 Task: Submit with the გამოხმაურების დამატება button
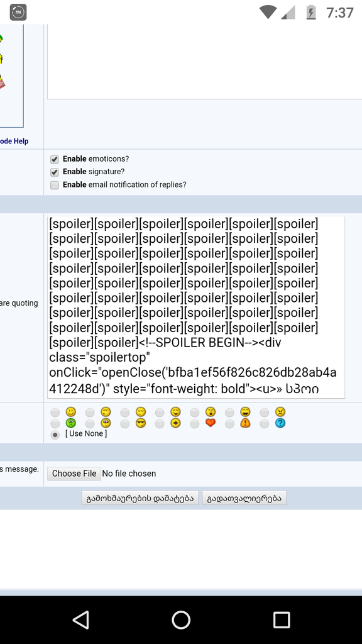coord(140,498)
